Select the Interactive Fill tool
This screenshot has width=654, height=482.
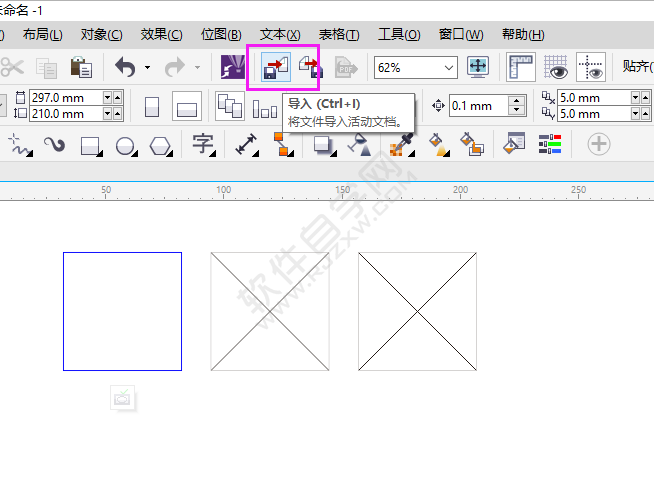(x=439, y=145)
